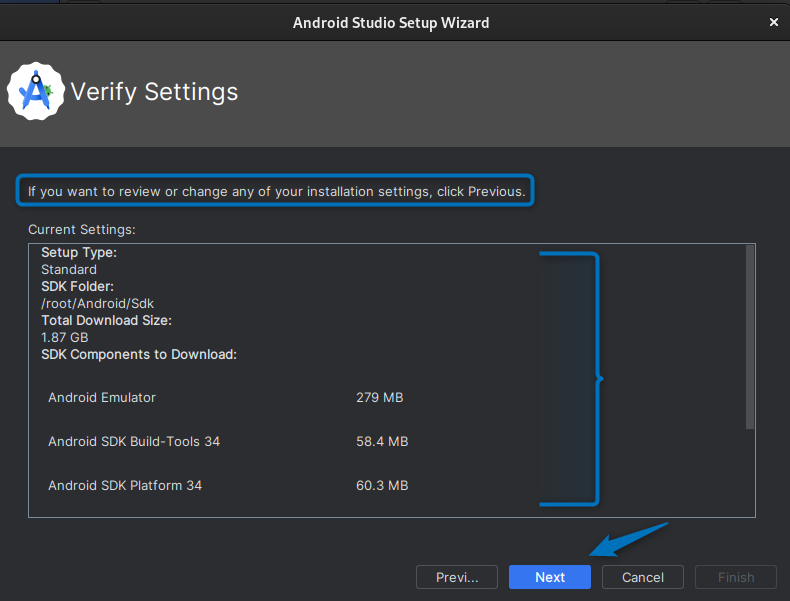Click the 1.87 GB total download size
Image resolution: width=790 pixels, height=601 pixels.
coord(64,337)
